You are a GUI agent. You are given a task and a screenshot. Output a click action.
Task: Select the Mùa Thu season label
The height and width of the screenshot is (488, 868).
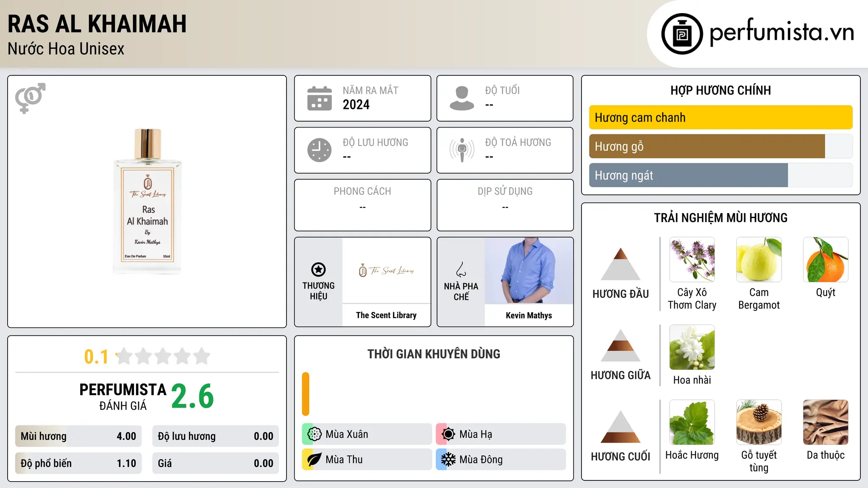344,460
